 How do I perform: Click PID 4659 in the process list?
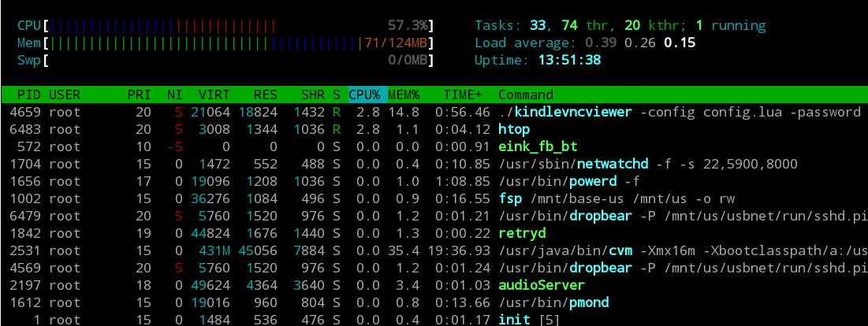pos(25,112)
